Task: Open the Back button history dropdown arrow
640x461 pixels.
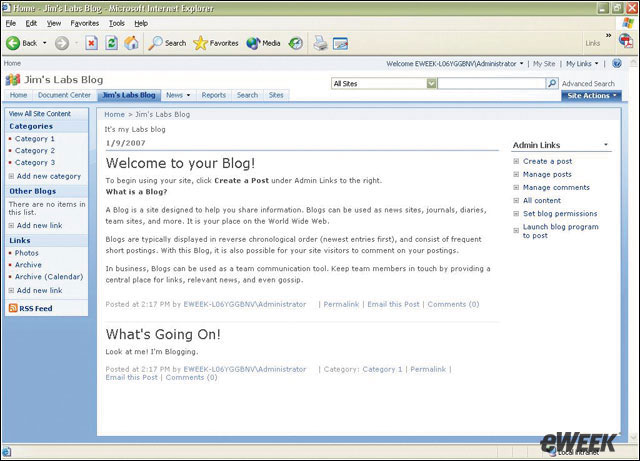Action: [44, 43]
